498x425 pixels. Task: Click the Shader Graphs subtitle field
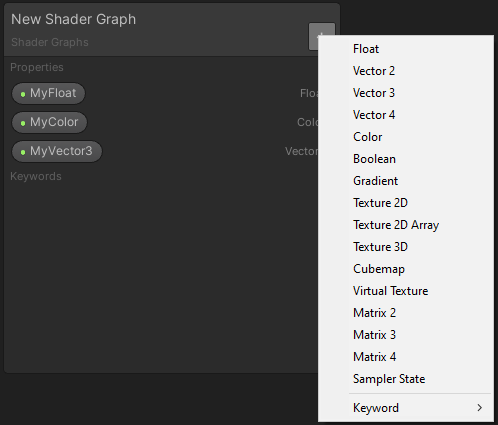pos(50,42)
